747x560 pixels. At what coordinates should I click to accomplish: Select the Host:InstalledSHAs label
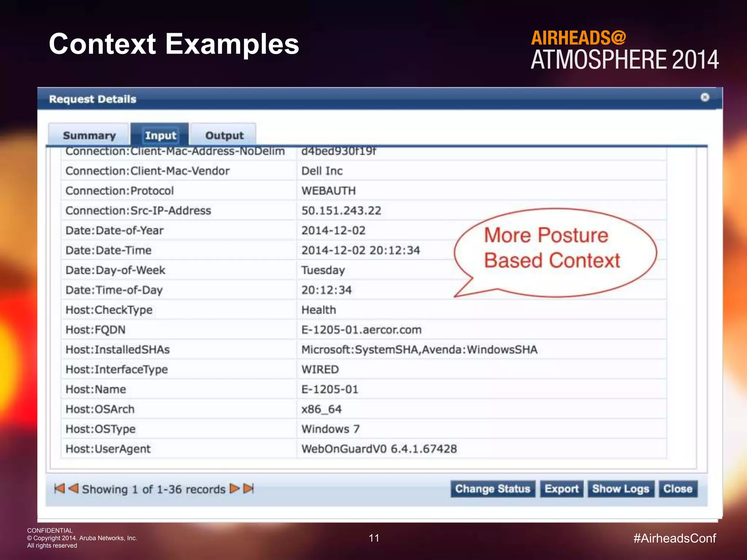117,350
